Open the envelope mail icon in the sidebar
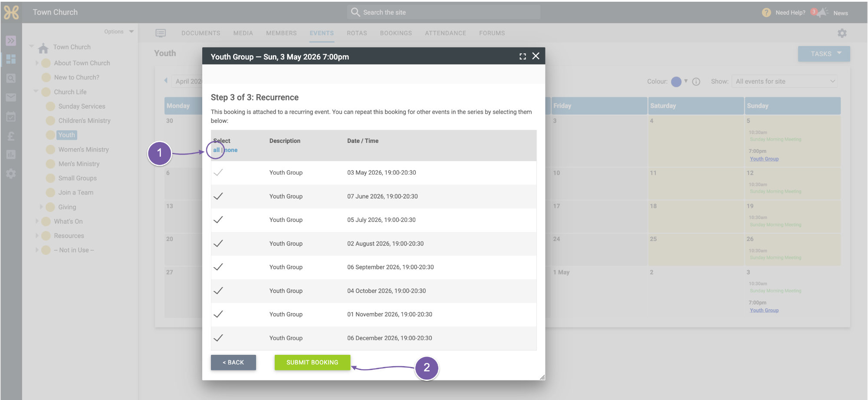The image size is (868, 400). click(x=11, y=97)
